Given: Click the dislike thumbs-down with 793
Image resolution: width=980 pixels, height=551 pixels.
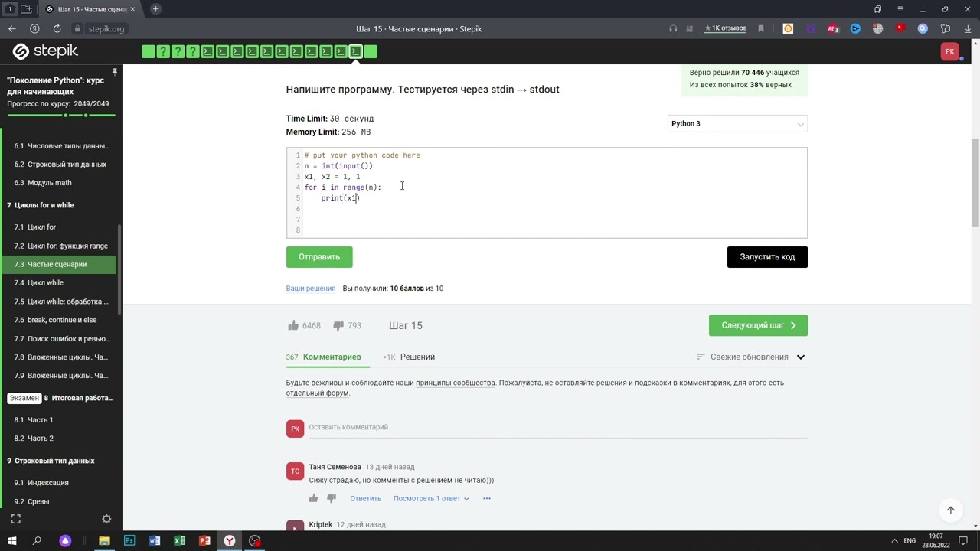Looking at the screenshot, I should point(338,325).
